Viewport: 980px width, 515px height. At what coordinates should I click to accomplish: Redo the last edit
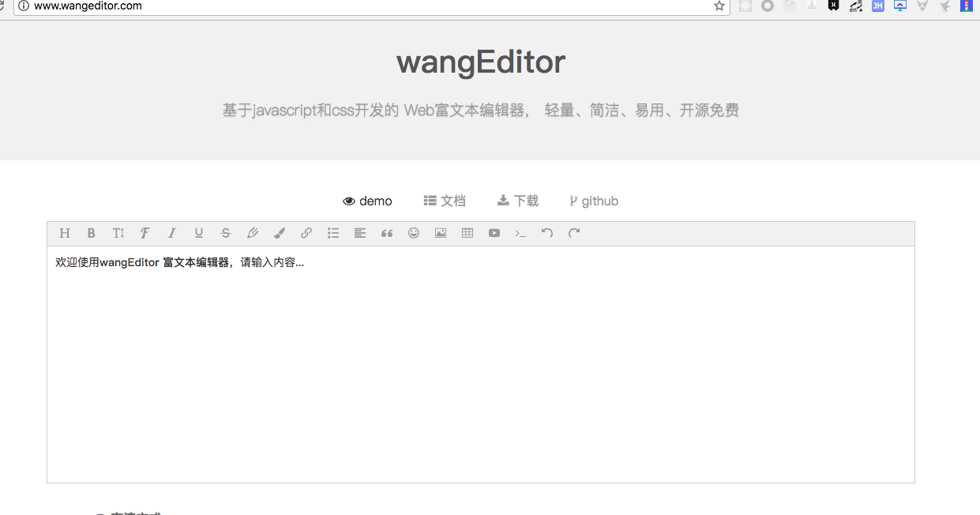(574, 233)
